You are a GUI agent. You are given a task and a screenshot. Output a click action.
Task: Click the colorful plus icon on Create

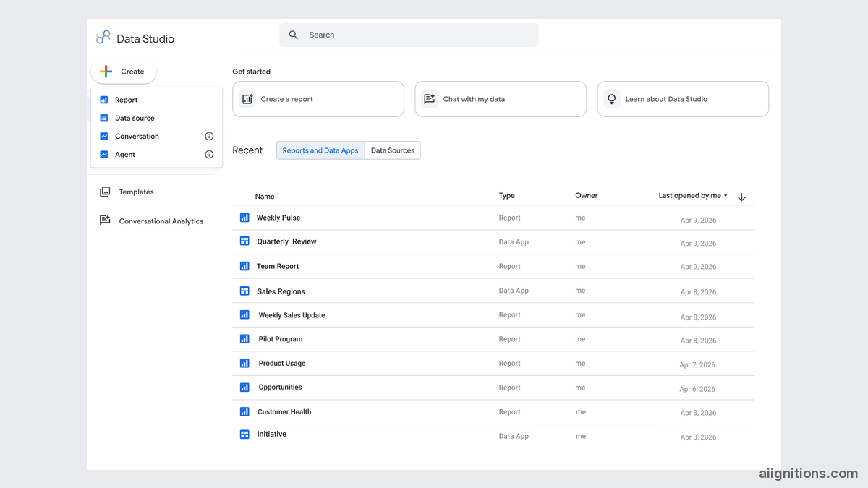[106, 72]
